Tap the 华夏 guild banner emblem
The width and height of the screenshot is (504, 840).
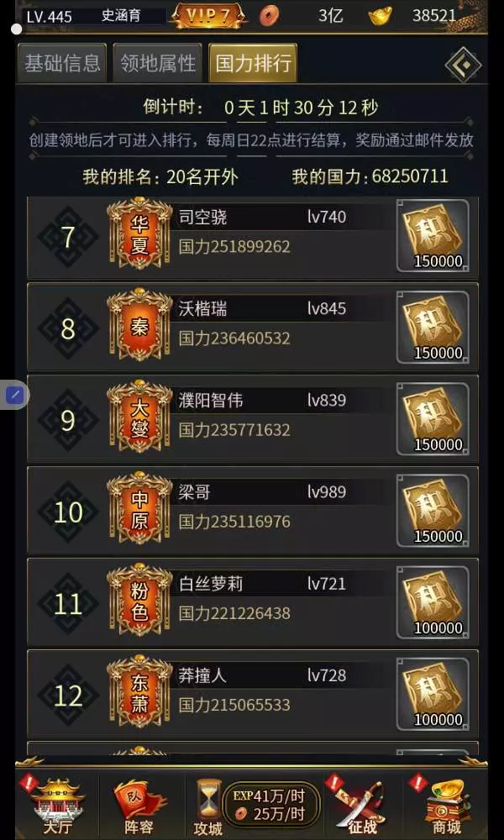(x=139, y=234)
